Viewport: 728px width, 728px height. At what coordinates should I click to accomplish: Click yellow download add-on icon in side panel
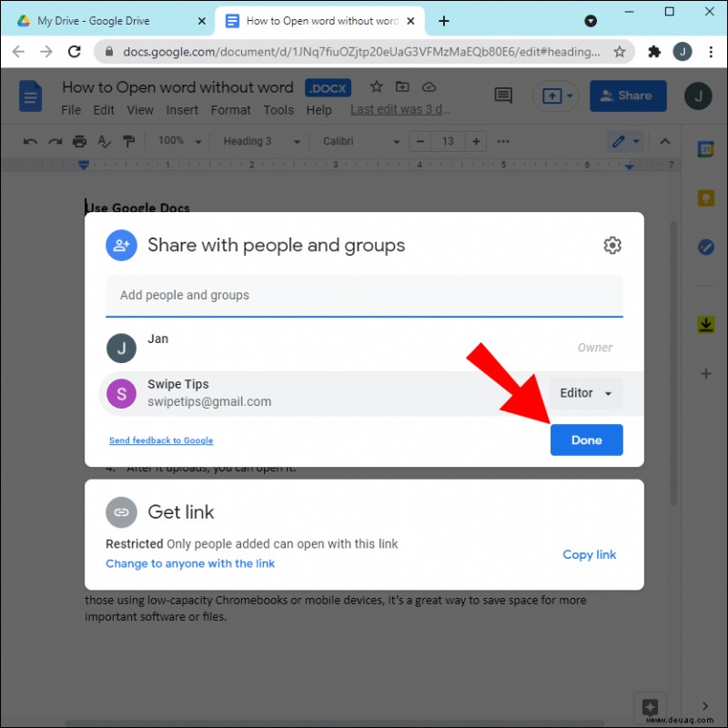tap(706, 324)
